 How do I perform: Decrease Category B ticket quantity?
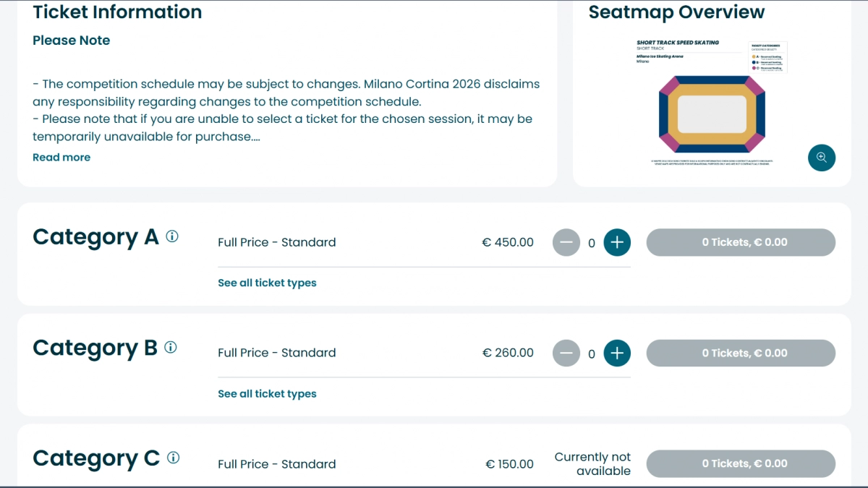click(x=566, y=354)
